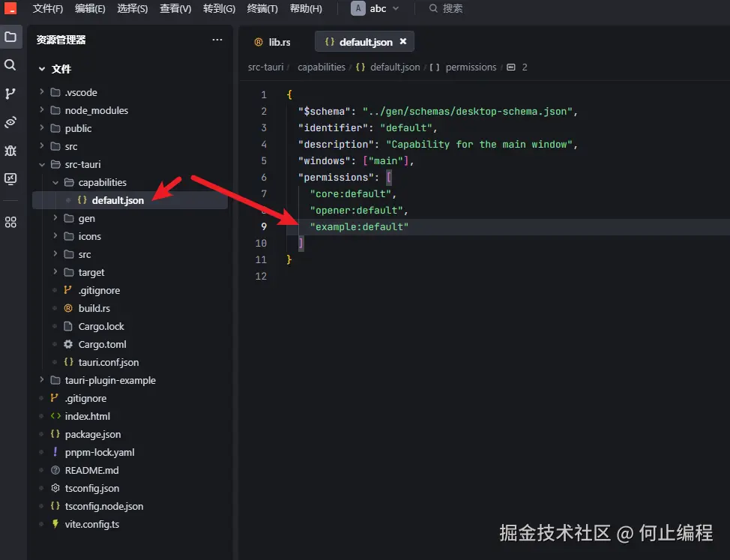
Task: Open the three-dot menu in explorer header
Action: [x=217, y=40]
